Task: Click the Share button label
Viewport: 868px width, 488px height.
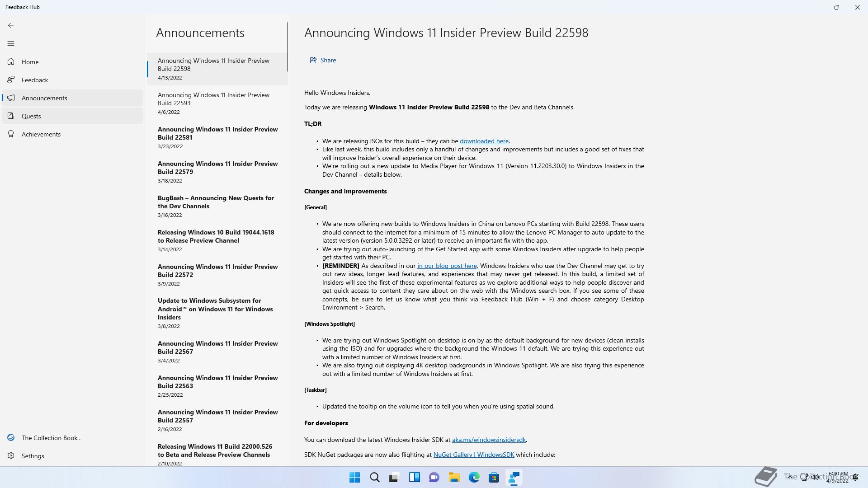Action: tap(328, 60)
